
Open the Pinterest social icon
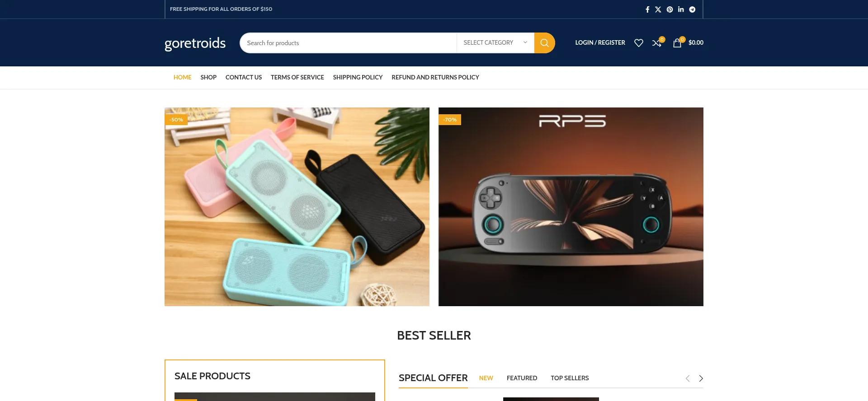click(670, 9)
